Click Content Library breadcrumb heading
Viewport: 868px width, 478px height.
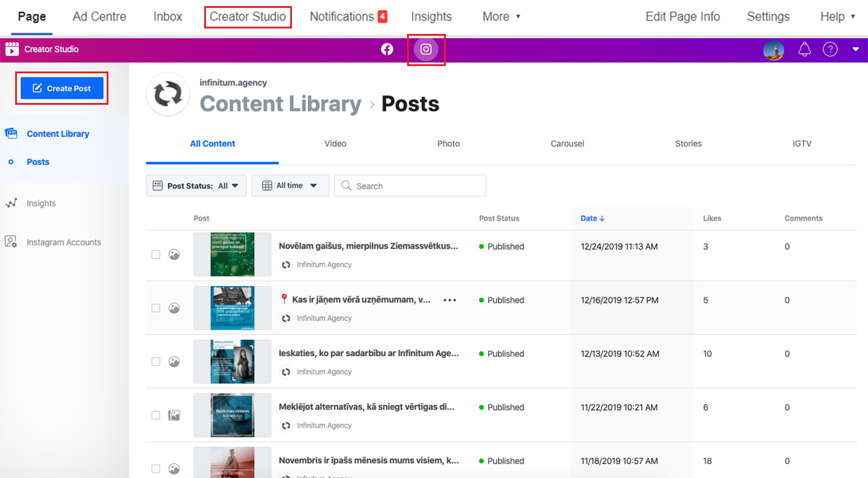click(x=280, y=104)
